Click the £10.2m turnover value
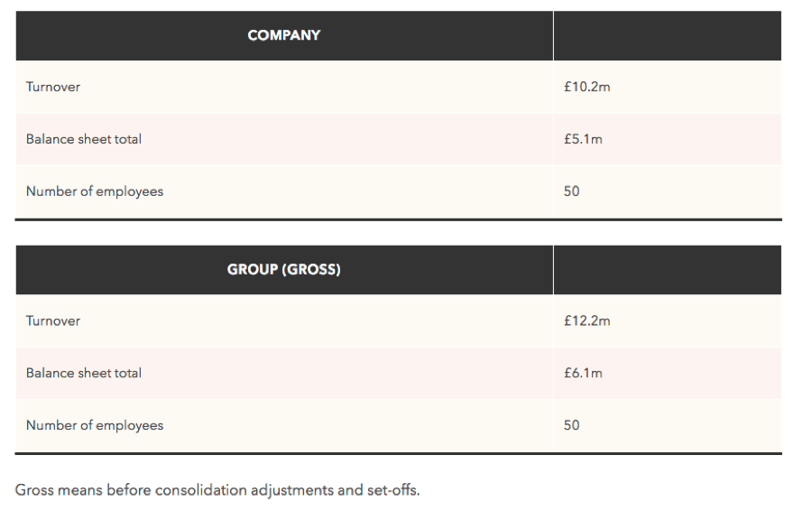This screenshot has height=511, width=812. (x=586, y=87)
